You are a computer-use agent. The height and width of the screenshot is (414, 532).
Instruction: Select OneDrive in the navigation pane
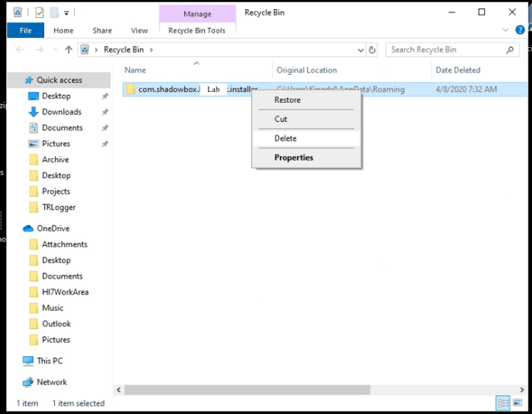point(53,229)
